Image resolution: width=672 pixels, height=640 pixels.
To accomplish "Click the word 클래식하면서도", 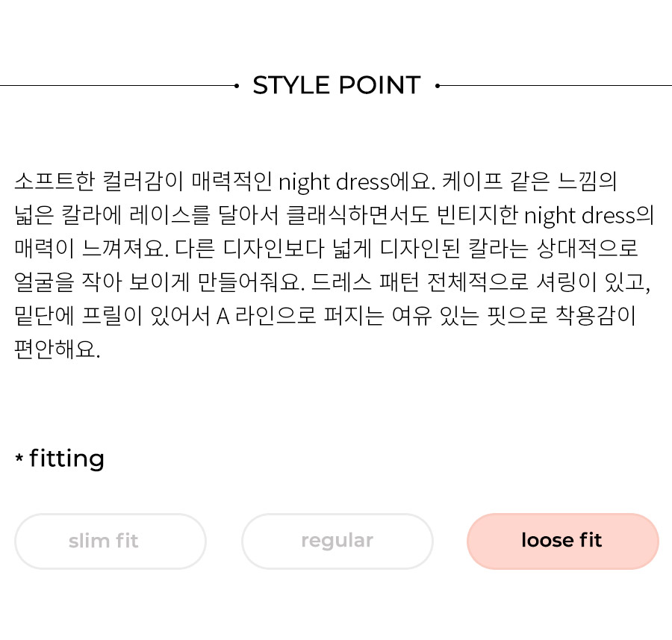I will click(x=358, y=214).
